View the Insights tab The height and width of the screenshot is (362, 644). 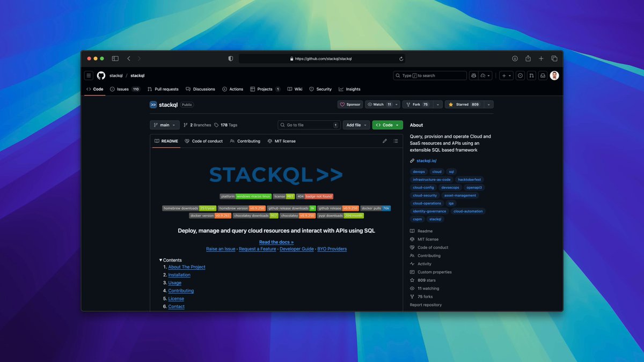[x=349, y=89]
